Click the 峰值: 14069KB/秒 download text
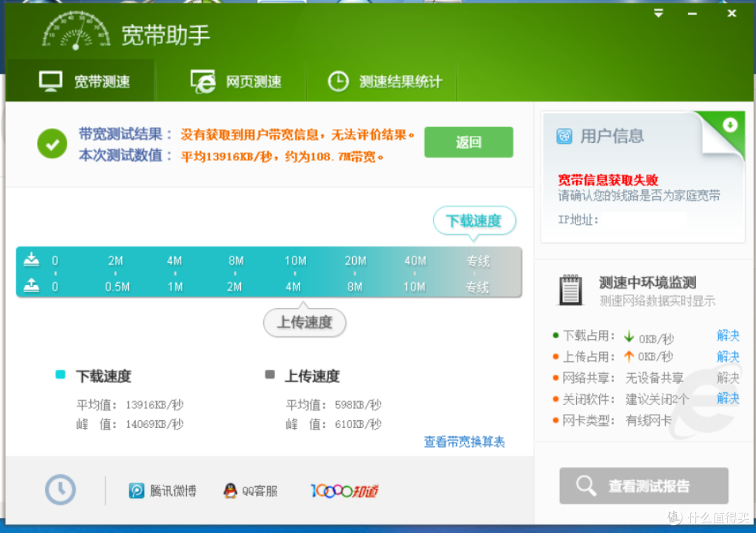The height and width of the screenshot is (533, 756). [129, 424]
